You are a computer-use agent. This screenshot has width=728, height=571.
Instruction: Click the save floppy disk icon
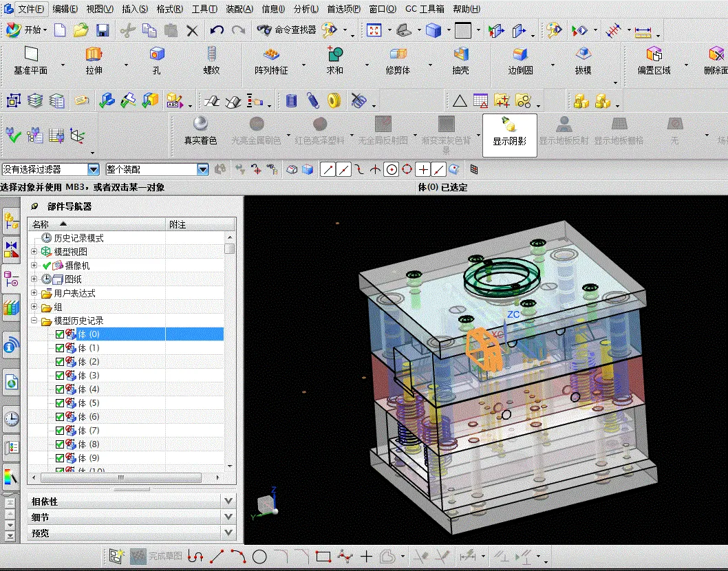pyautogui.click(x=102, y=30)
